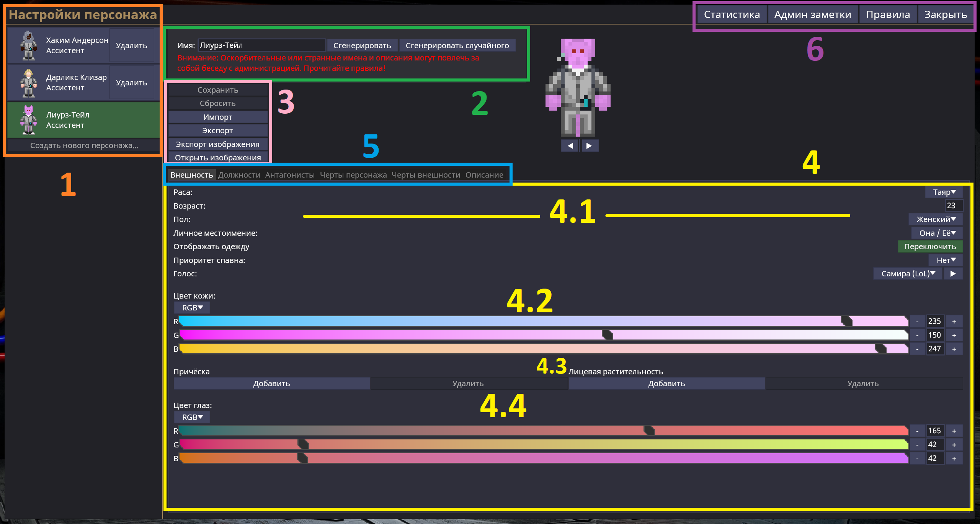
Task: Open the Раса dropdown showing Таяр
Action: [x=944, y=192]
